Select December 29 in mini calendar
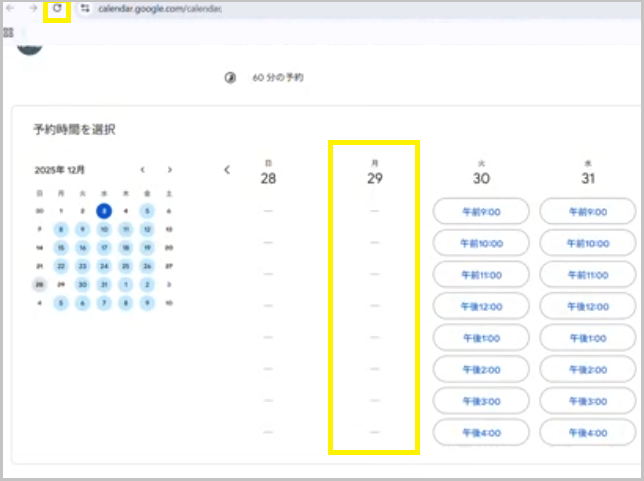This screenshot has width=644, height=481. [x=61, y=285]
